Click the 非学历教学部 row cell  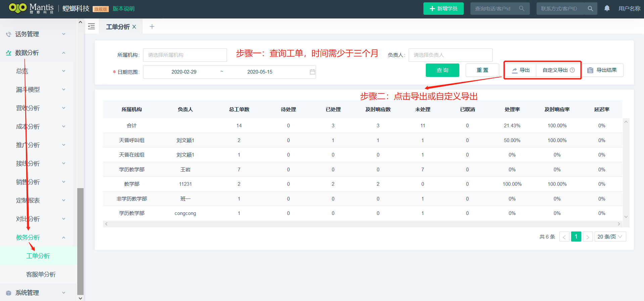(x=132, y=199)
